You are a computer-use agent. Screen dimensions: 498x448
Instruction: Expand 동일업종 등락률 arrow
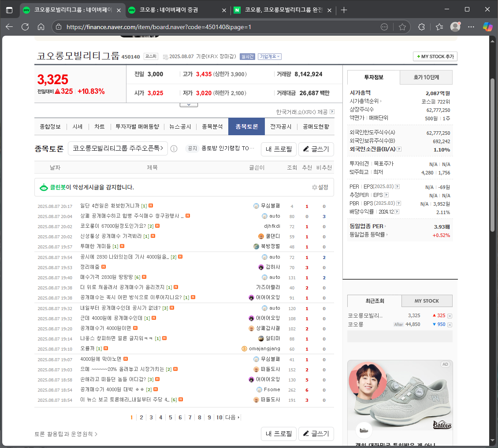387,235
